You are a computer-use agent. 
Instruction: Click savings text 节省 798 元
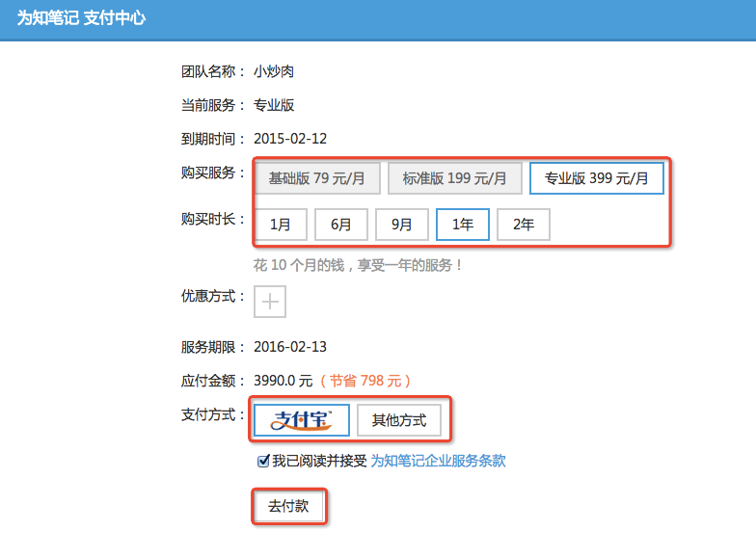[x=365, y=381]
